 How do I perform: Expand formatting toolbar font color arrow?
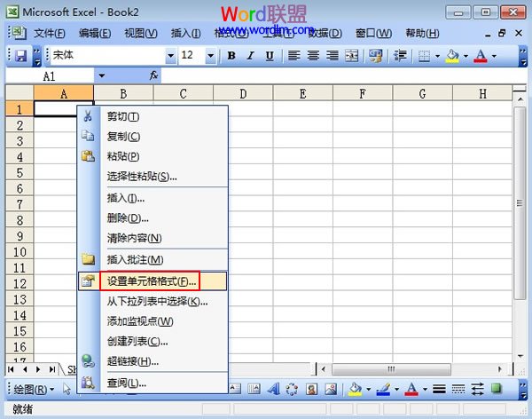coord(494,56)
